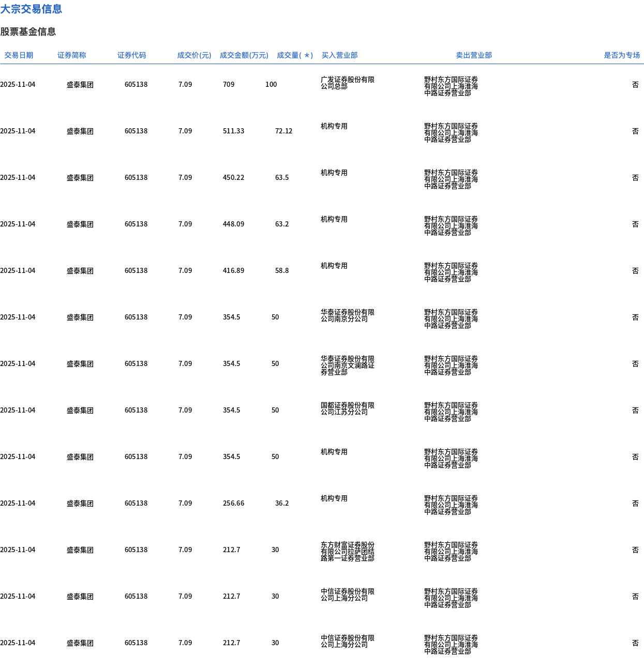Click the volume value 36.2
The height and width of the screenshot is (669, 644).
click(282, 504)
